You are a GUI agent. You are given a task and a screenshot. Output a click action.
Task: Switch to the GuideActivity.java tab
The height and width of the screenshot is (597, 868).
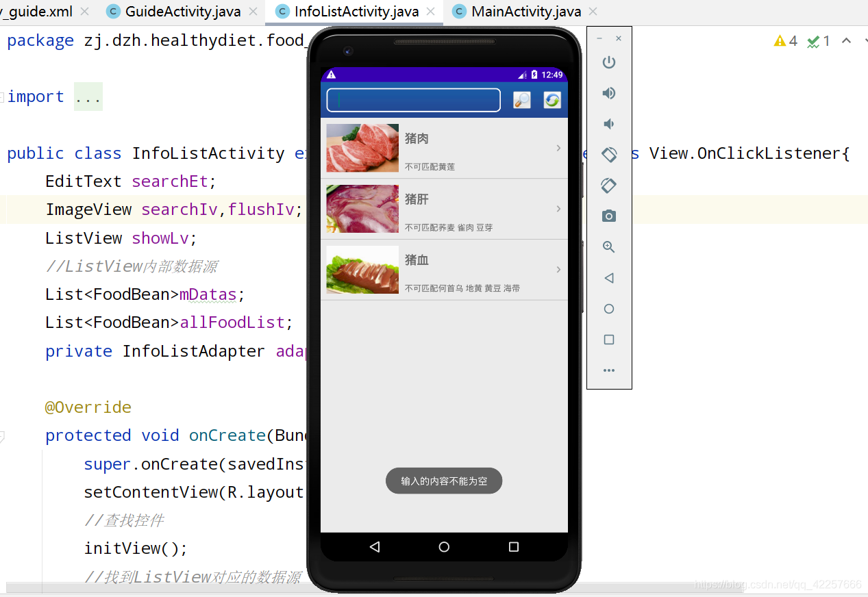[183, 12]
